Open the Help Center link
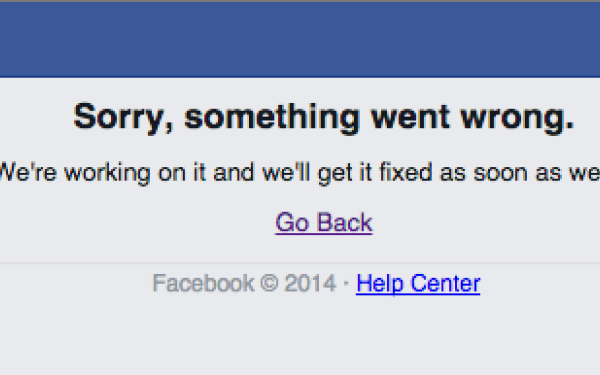Image resolution: width=600 pixels, height=375 pixels. [x=418, y=284]
